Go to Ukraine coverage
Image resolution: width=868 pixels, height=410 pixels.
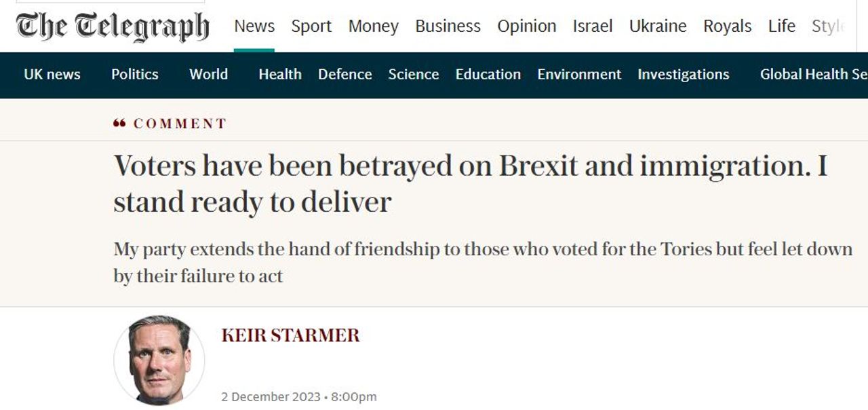658,26
